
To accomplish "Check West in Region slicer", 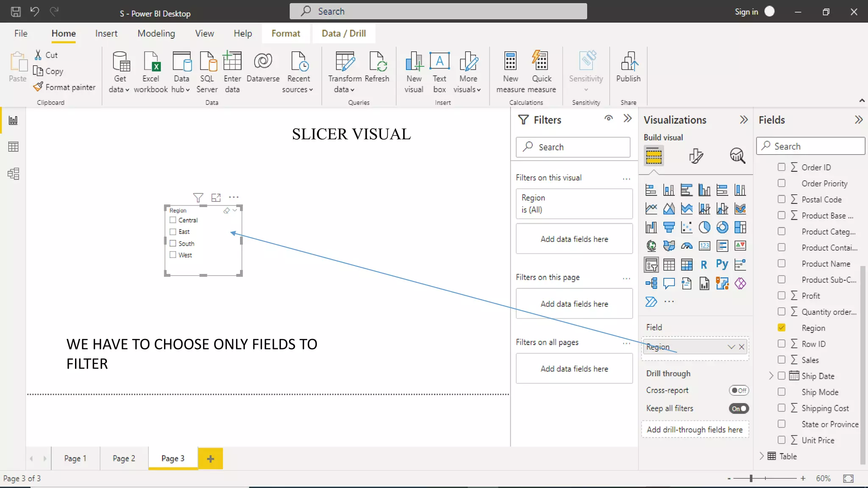I will coord(173,255).
